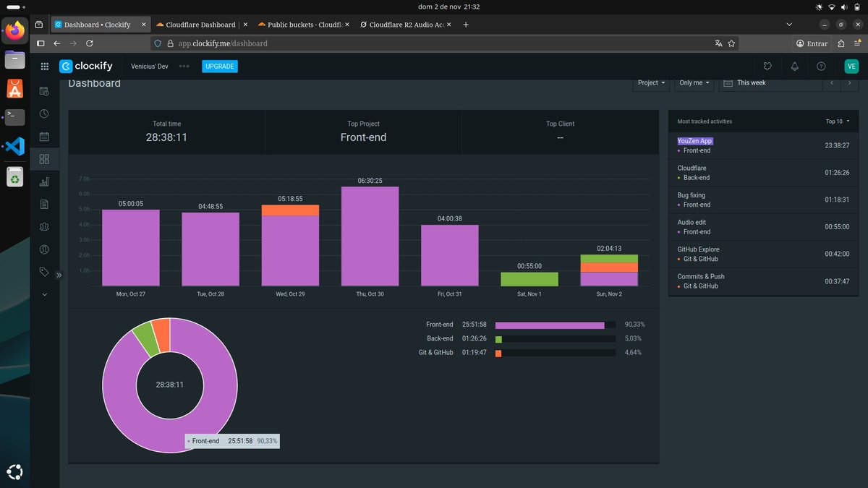Open the Top 10 activities dropdown
868x488 pixels.
pyautogui.click(x=838, y=121)
